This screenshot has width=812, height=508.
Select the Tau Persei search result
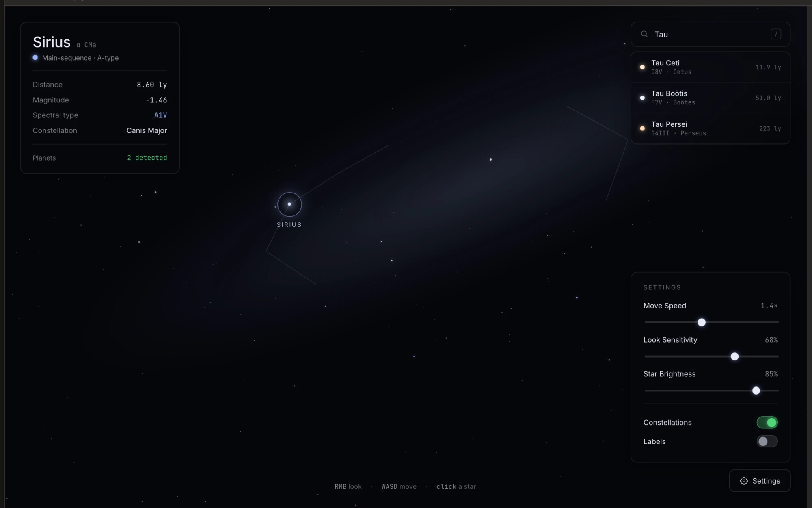pos(710,128)
